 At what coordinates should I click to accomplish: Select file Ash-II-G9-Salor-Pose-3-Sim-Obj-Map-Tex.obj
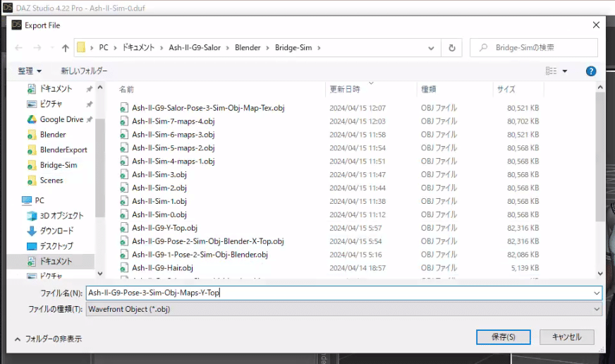point(208,108)
